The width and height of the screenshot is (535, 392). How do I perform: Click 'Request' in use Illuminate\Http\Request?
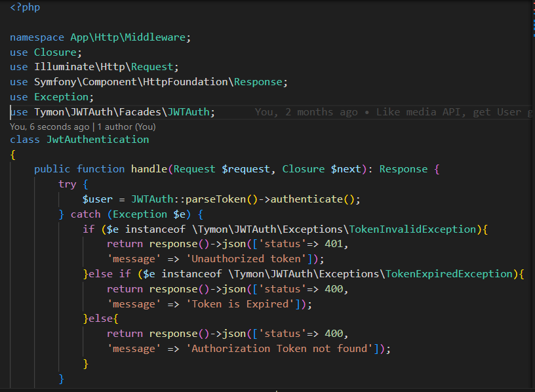point(152,67)
